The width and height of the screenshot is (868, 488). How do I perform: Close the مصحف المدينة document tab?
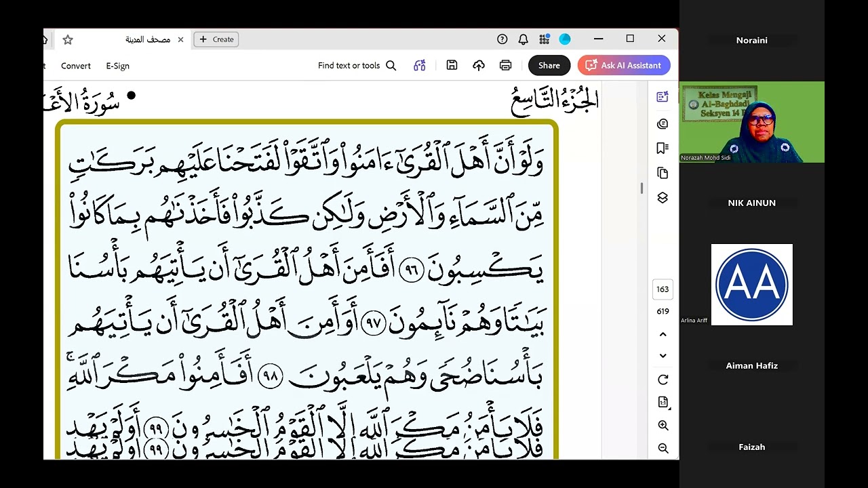[x=180, y=39]
